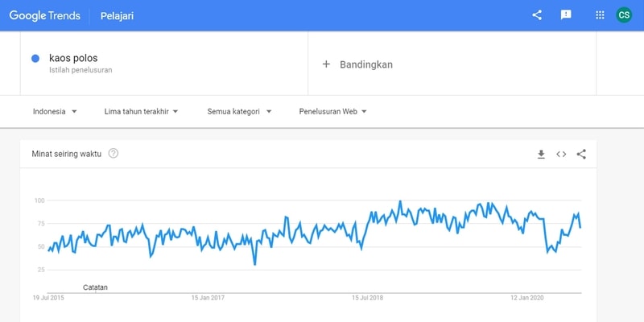Expand the Semua kategori dropdown
The width and height of the screenshot is (644, 322).
point(239,111)
